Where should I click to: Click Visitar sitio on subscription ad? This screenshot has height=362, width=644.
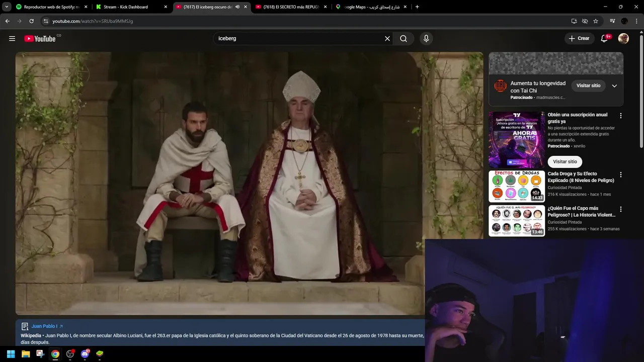tap(565, 162)
